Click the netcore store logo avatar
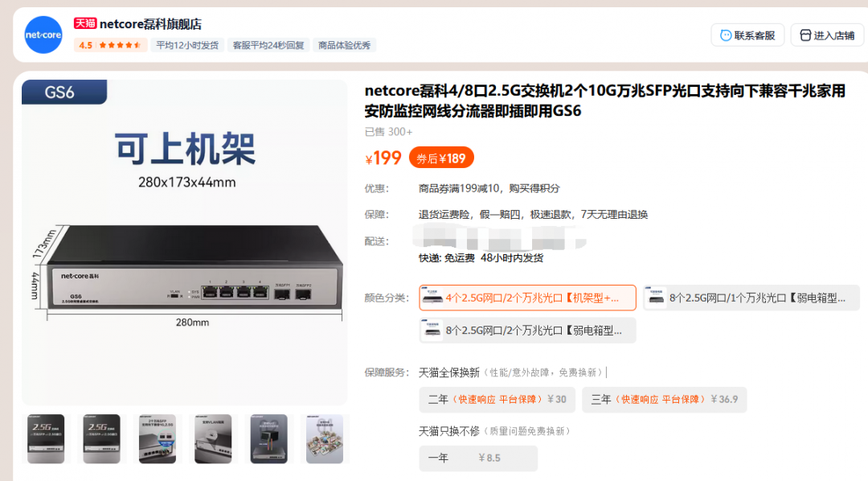Viewport: 868px width, 481px height. pyautogui.click(x=43, y=35)
